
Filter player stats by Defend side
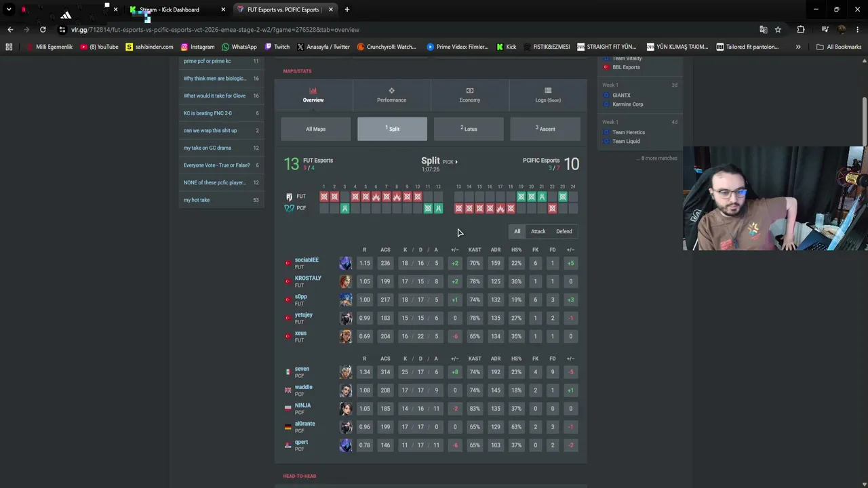pos(564,231)
